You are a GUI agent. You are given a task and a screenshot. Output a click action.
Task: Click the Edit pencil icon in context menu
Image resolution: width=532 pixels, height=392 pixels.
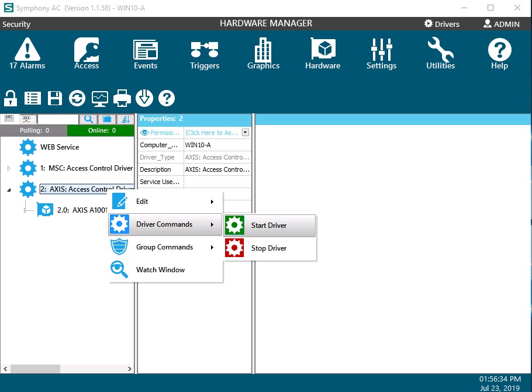coord(120,201)
